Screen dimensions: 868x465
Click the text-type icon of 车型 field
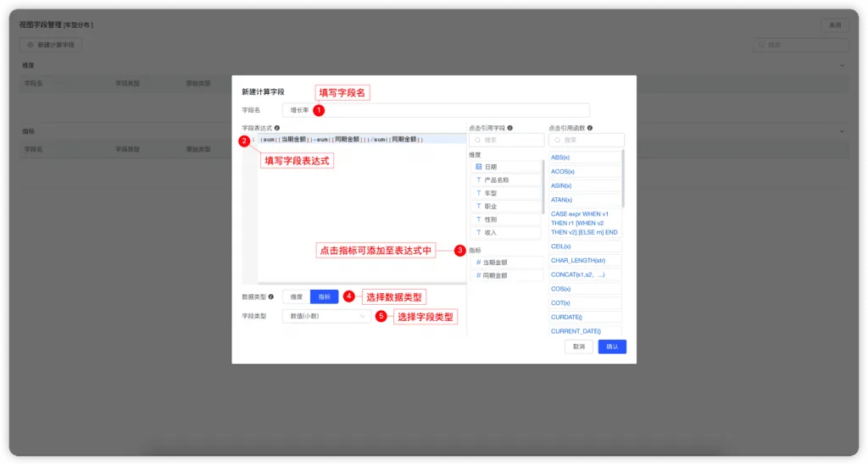click(x=479, y=193)
